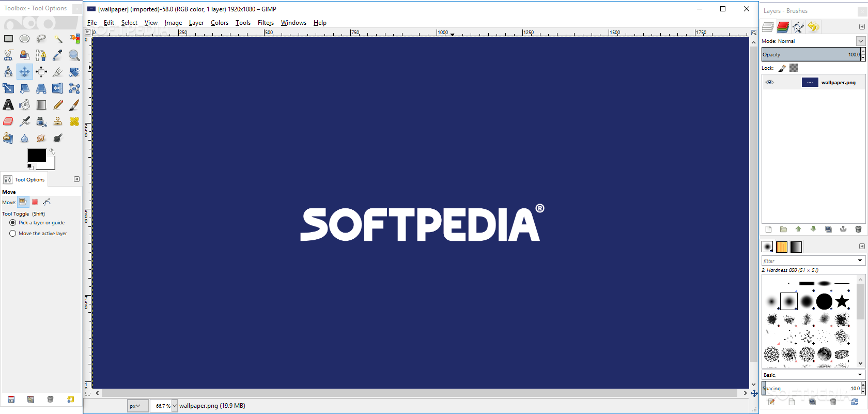Open the Colors menu
Image resolution: width=868 pixels, height=414 pixels.
click(x=220, y=23)
